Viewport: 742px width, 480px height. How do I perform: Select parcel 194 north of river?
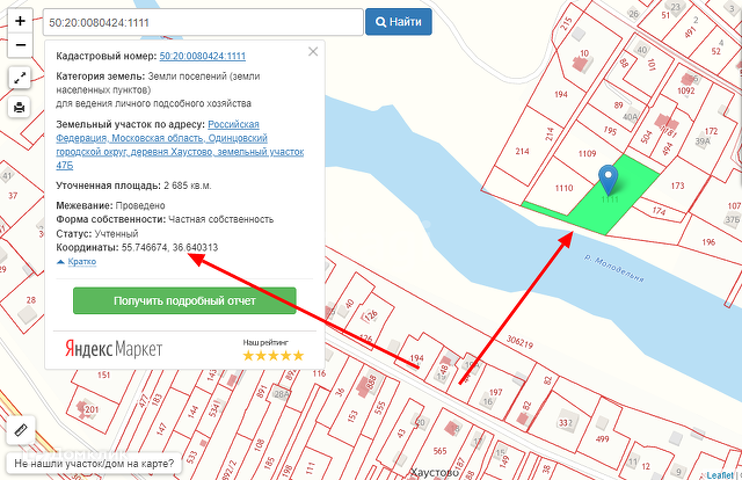click(x=561, y=95)
